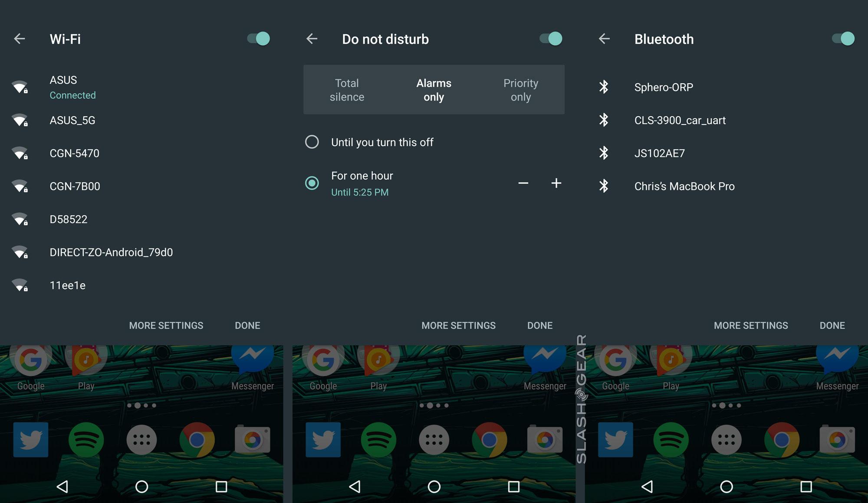Tap the back button under Bluetooth screen
This screenshot has width=868, height=503.
647,487
